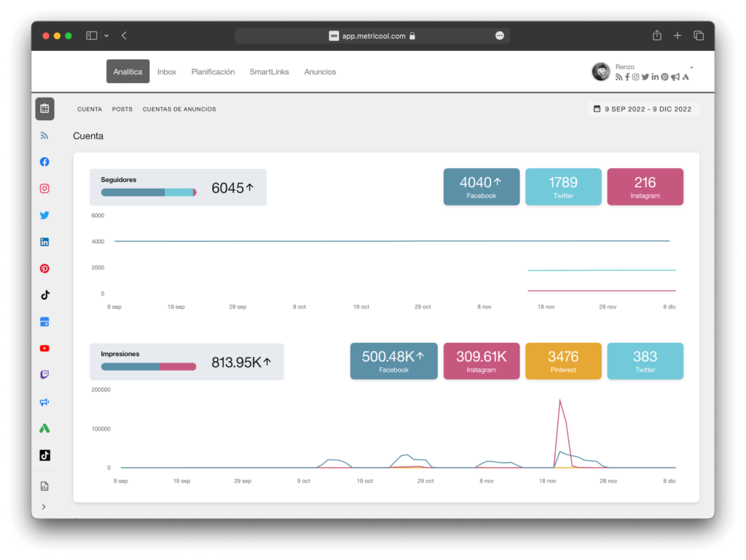The height and width of the screenshot is (560, 746).
Task: Open the reports icon in the sidebar
Action: pyautogui.click(x=44, y=486)
